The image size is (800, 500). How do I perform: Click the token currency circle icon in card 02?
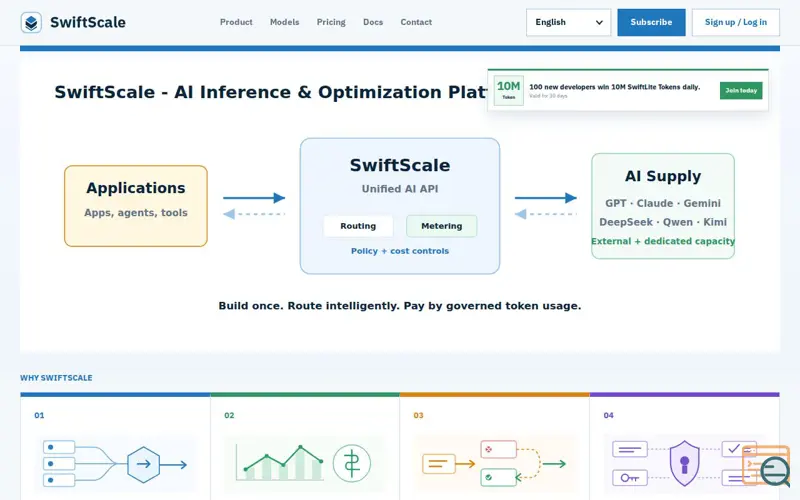pyautogui.click(x=352, y=463)
